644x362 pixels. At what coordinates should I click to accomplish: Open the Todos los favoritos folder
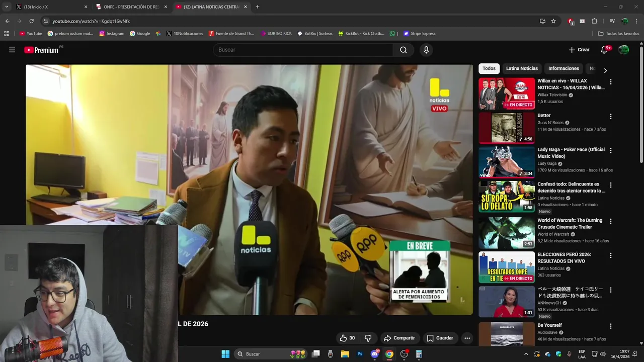(618, 34)
